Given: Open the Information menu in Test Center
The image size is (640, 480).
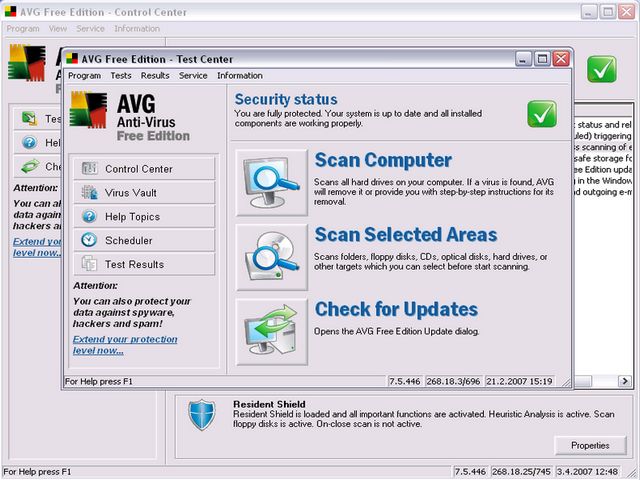Looking at the screenshot, I should pos(240,76).
